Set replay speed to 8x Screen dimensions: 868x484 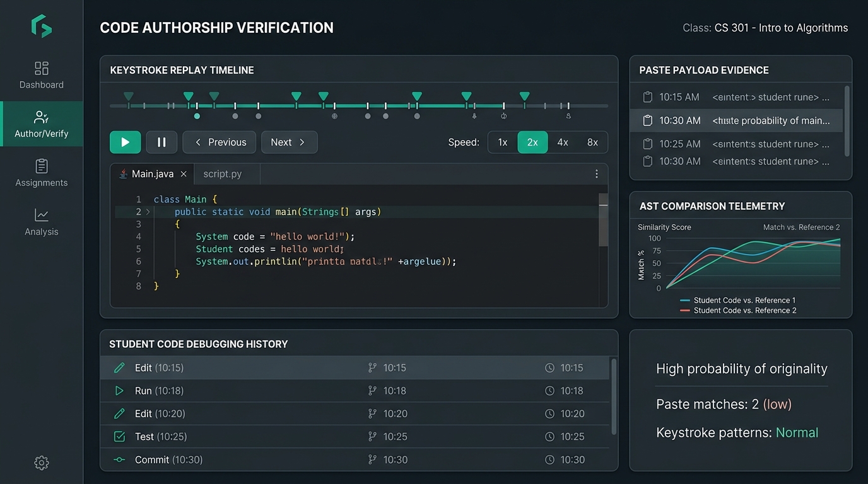(x=592, y=142)
